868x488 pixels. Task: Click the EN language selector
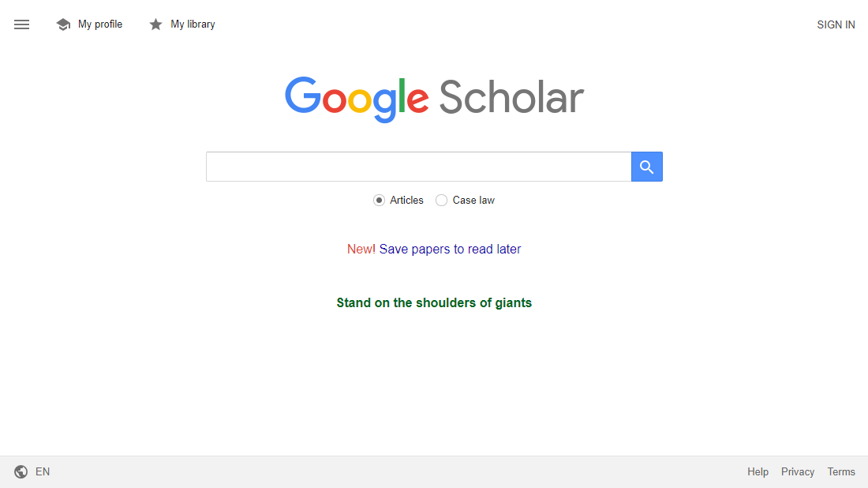point(43,471)
